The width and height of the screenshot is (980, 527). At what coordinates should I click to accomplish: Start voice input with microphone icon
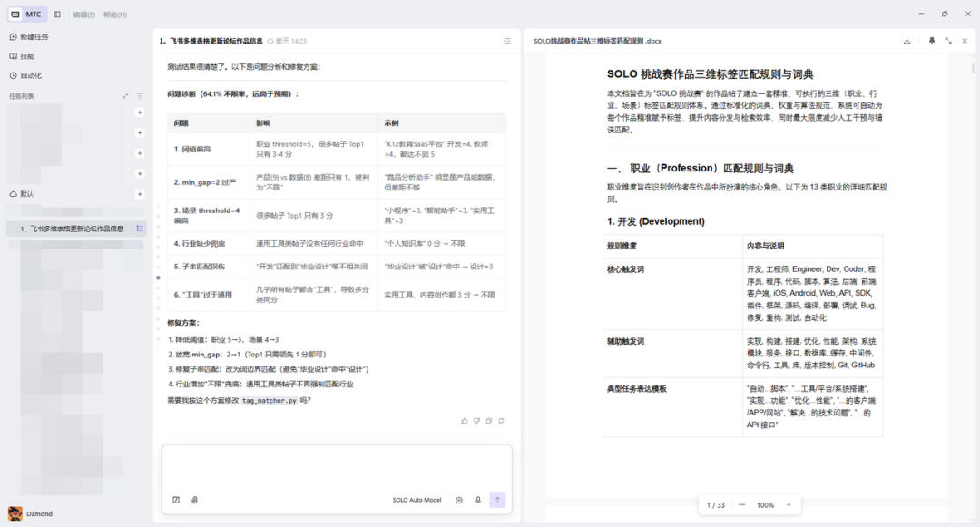478,500
